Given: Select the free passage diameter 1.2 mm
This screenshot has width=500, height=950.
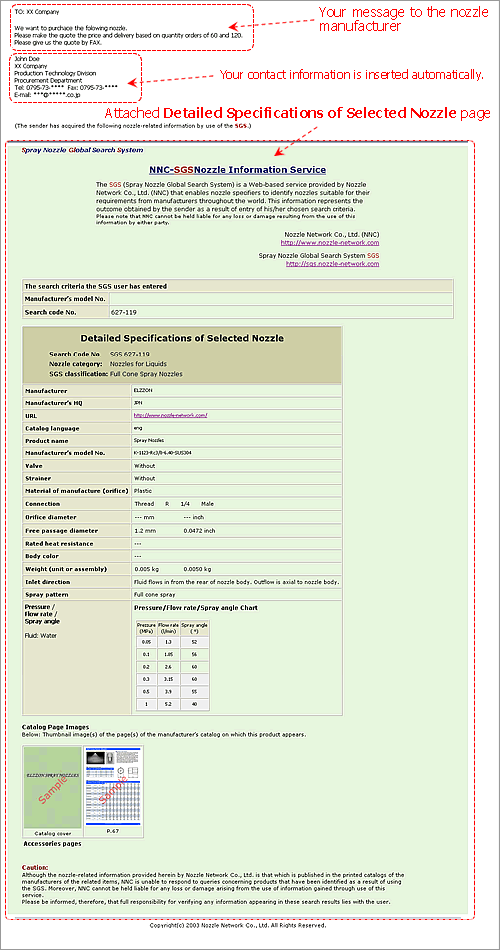Looking at the screenshot, I should click(145, 531).
